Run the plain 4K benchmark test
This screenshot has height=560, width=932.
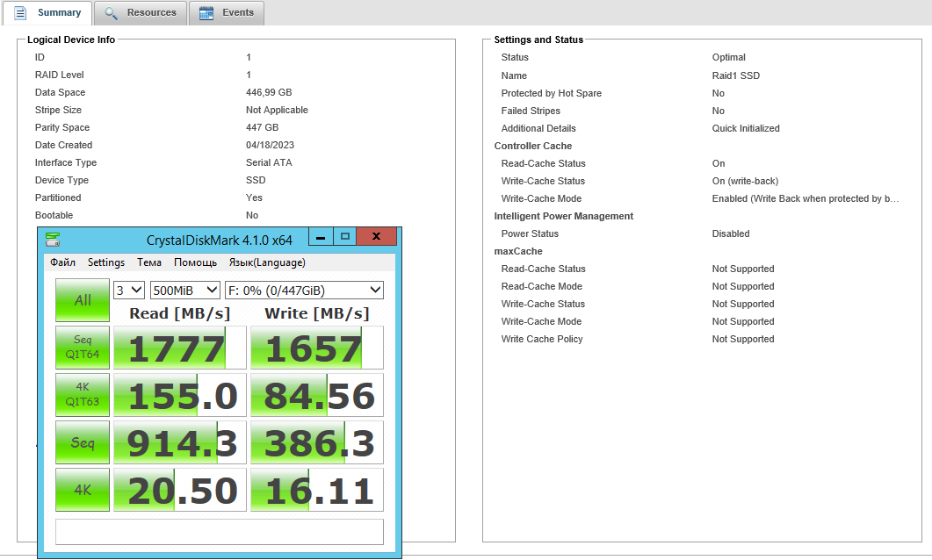coord(83,490)
